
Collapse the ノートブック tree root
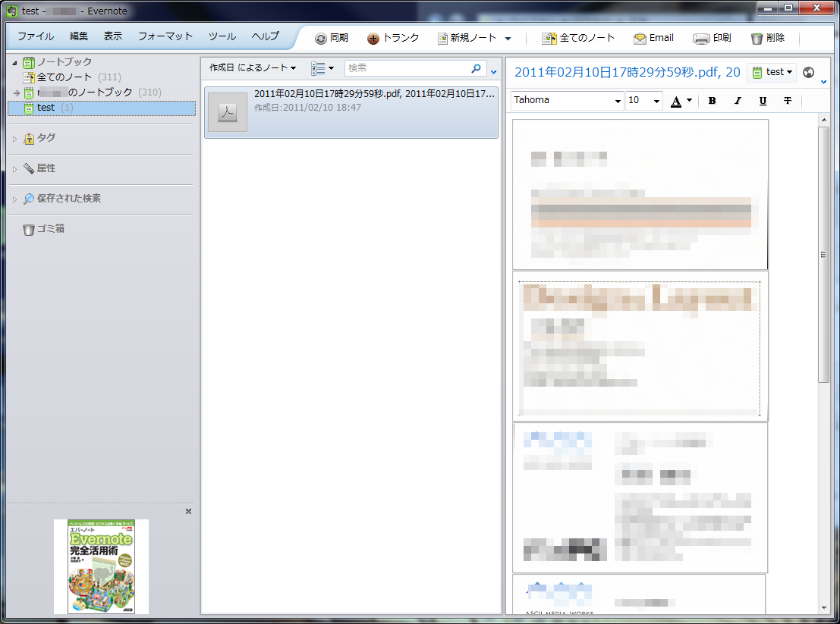[14, 63]
